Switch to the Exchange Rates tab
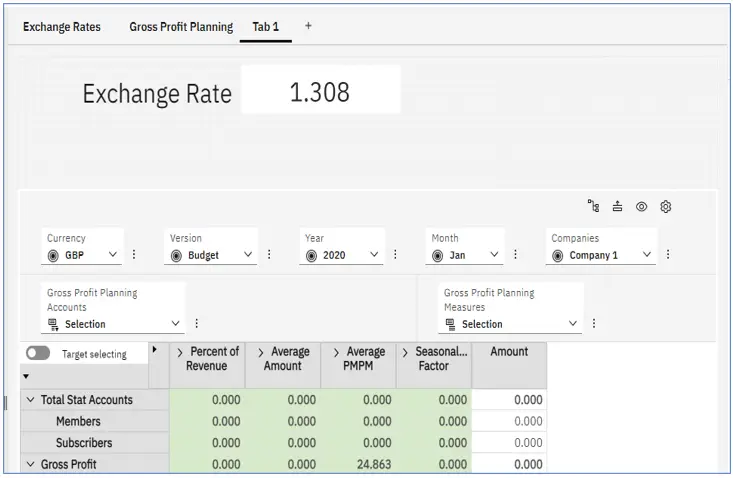The width and height of the screenshot is (733, 478). coord(62,27)
